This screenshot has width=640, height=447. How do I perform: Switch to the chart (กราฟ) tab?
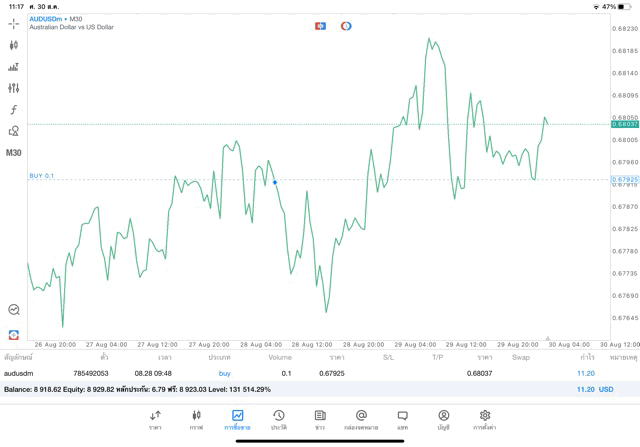tap(197, 419)
